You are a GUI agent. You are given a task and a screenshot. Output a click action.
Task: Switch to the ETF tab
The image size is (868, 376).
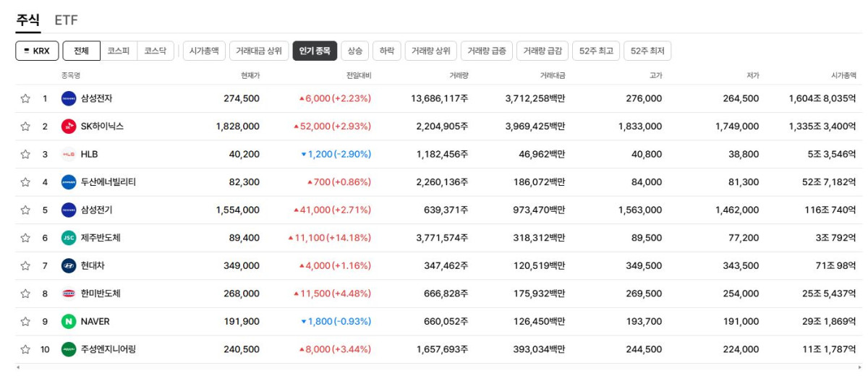[67, 20]
